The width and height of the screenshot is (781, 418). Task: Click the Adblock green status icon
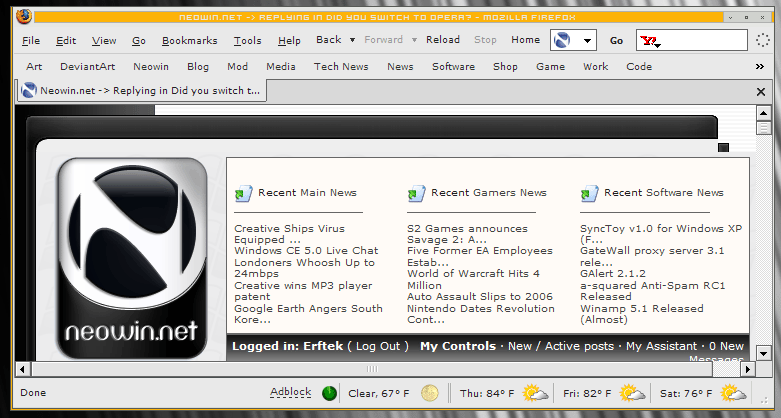tap(330, 393)
